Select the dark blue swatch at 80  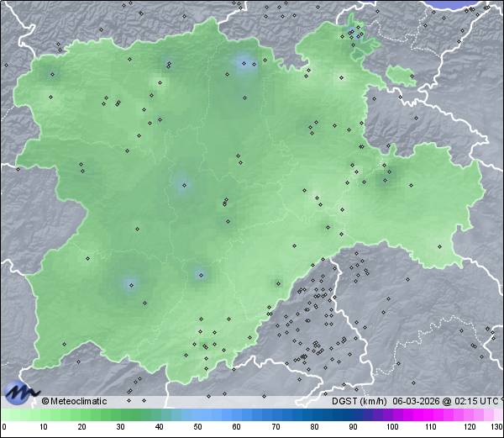coord(314,415)
